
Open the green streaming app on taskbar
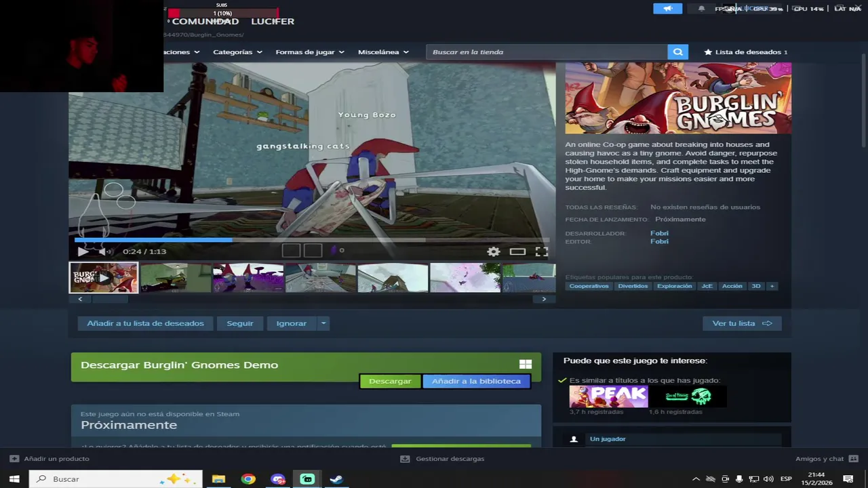click(x=307, y=479)
